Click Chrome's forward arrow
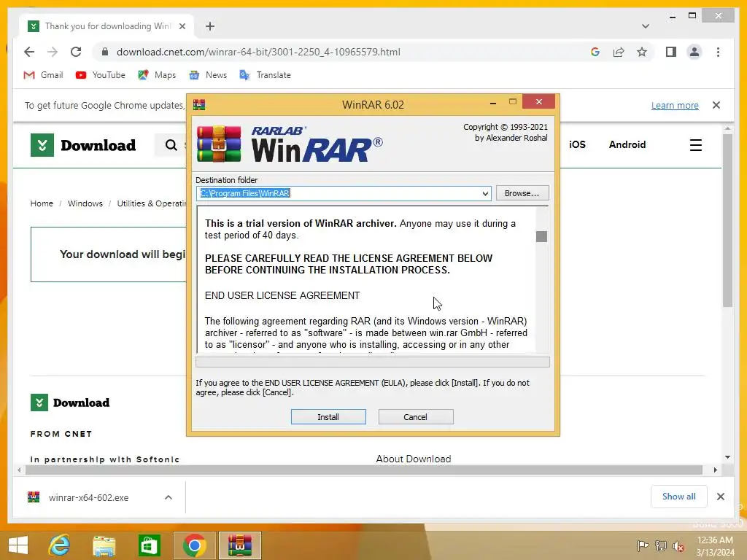The height and width of the screenshot is (560, 747). (x=53, y=52)
